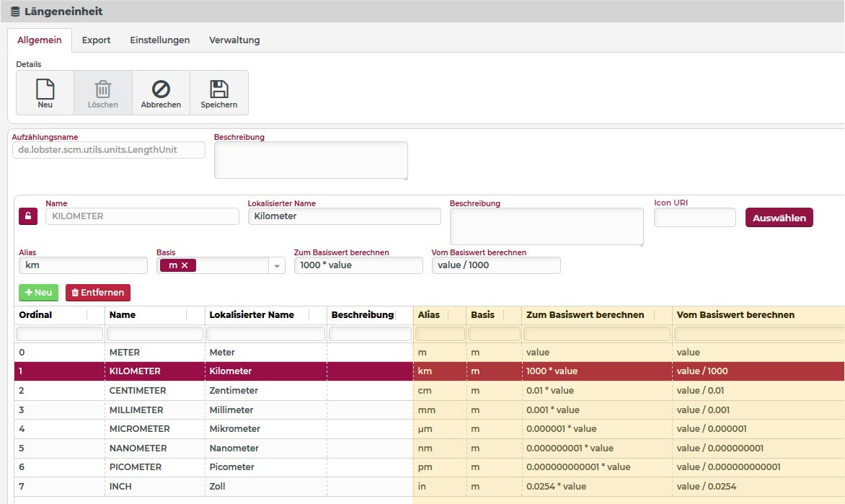
Task: Click the Aufzählungsname input field
Action: tap(108, 150)
